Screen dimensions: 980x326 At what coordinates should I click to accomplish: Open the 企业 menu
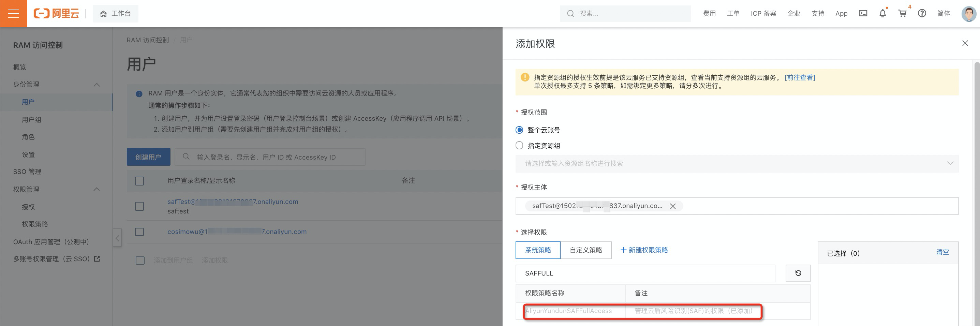(793, 14)
